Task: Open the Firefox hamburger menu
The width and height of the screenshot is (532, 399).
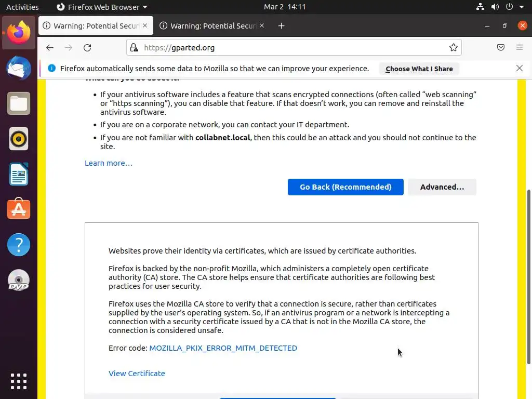Action: [520, 47]
